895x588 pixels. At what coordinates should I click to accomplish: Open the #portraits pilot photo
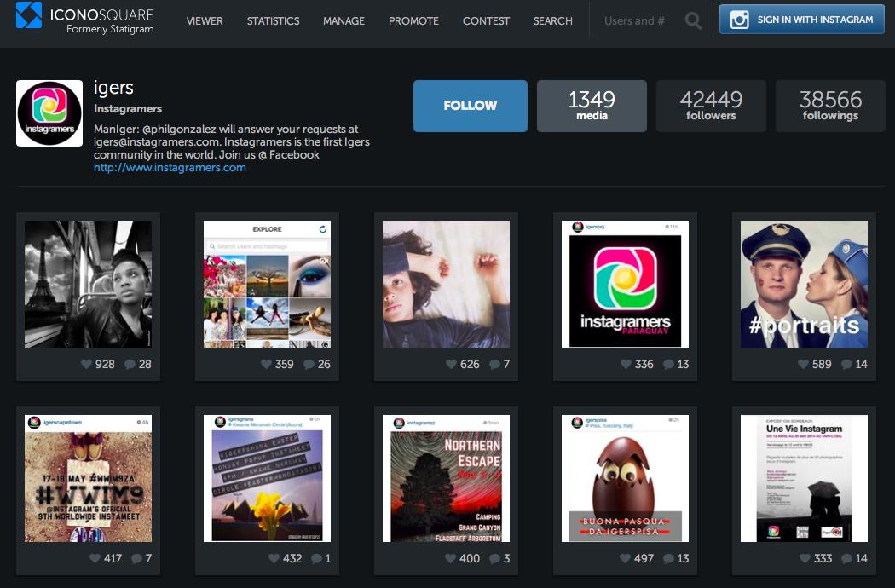[x=804, y=285]
